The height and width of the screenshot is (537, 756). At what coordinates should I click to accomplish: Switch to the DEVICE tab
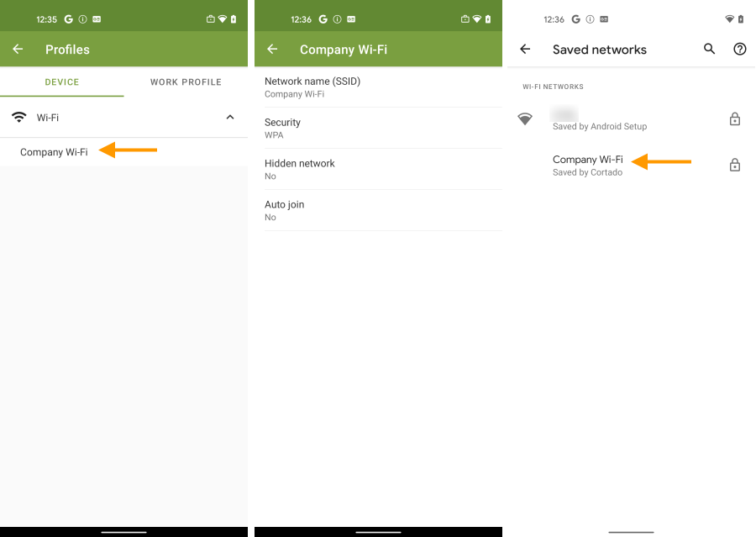click(x=61, y=82)
